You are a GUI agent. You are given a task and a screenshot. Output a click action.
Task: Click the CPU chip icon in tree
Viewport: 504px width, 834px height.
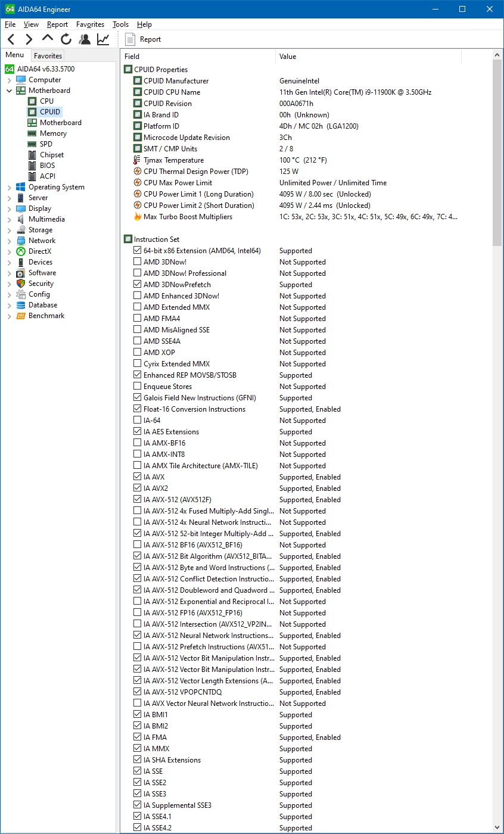coord(32,101)
